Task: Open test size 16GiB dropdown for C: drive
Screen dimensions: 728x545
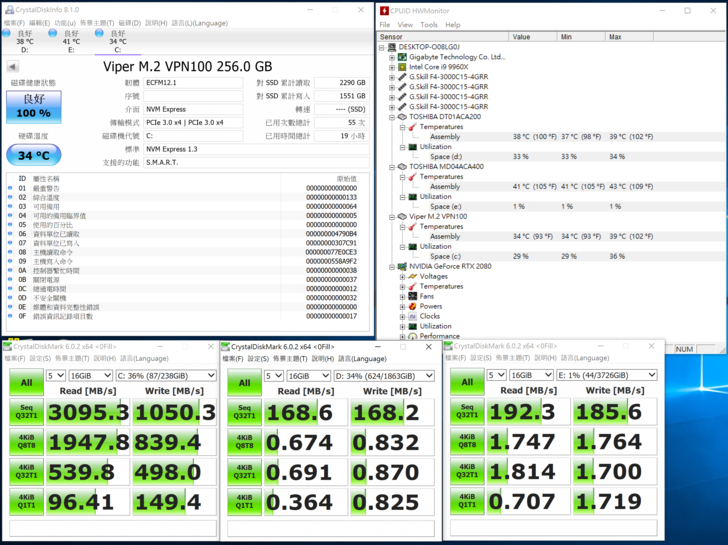Action: click(x=90, y=376)
